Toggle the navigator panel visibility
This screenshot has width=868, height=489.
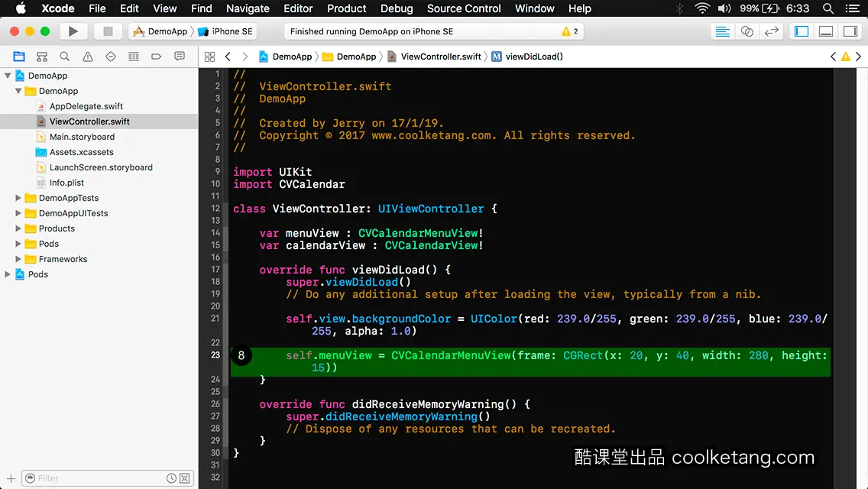[x=802, y=31]
